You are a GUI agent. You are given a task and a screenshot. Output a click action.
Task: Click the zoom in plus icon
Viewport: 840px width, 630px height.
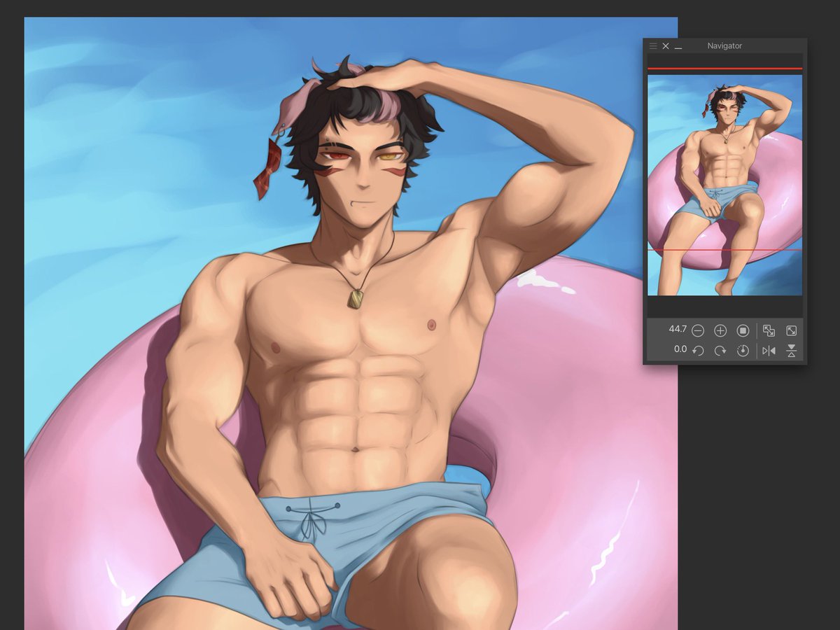pos(720,330)
